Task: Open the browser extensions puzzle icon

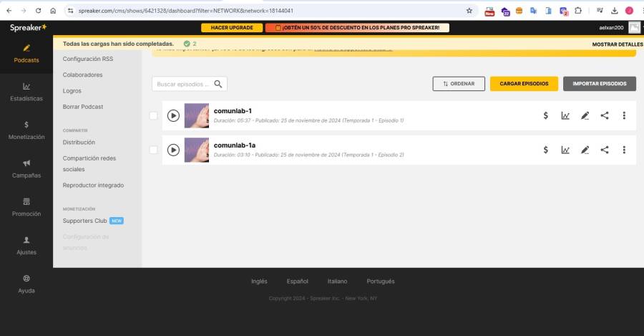Action: [x=578, y=11]
